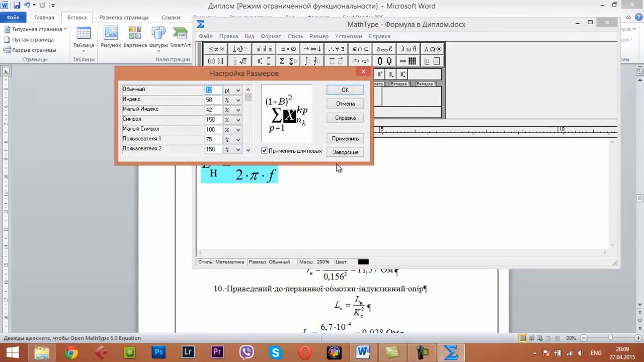Open Photoshop from the taskbar

pyautogui.click(x=159, y=352)
